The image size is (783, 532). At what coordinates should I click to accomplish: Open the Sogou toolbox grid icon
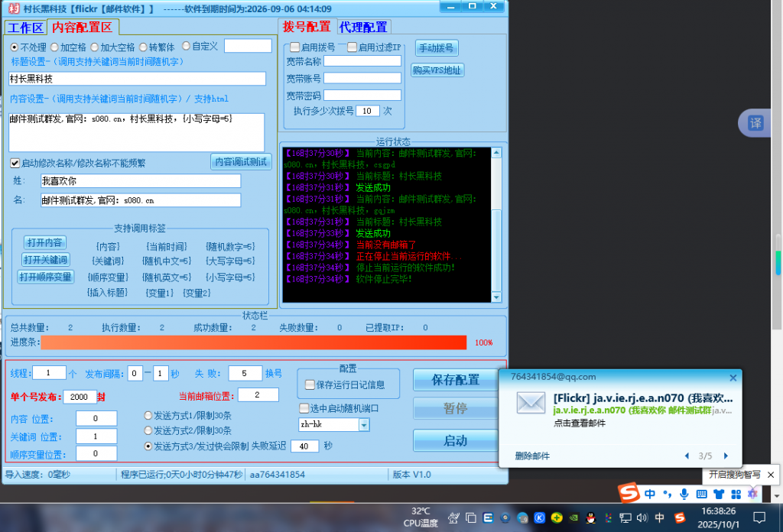pos(736,493)
